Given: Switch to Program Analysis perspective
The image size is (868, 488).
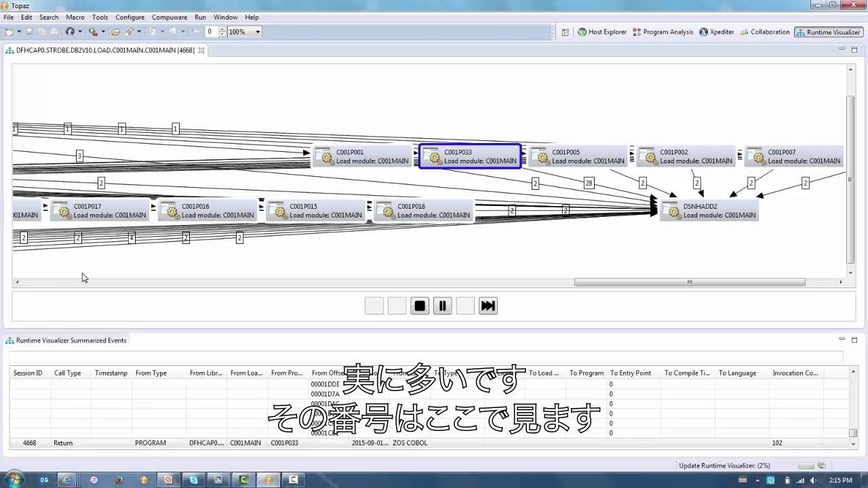Looking at the screenshot, I should click(x=663, y=32).
